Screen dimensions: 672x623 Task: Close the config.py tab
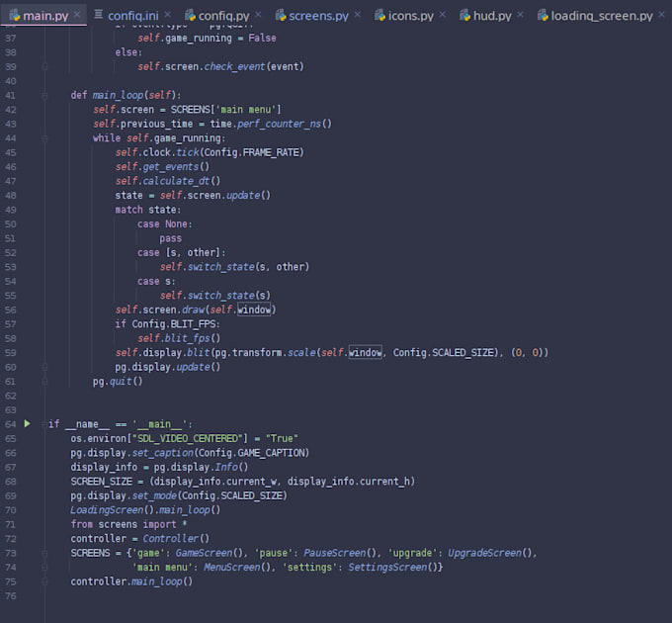coord(258,15)
